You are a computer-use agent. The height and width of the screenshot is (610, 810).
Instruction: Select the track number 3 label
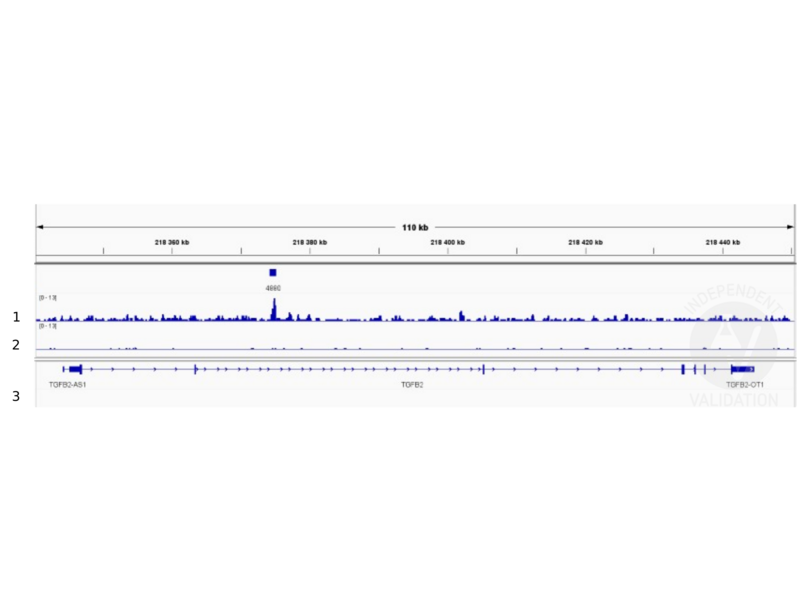pos(16,396)
